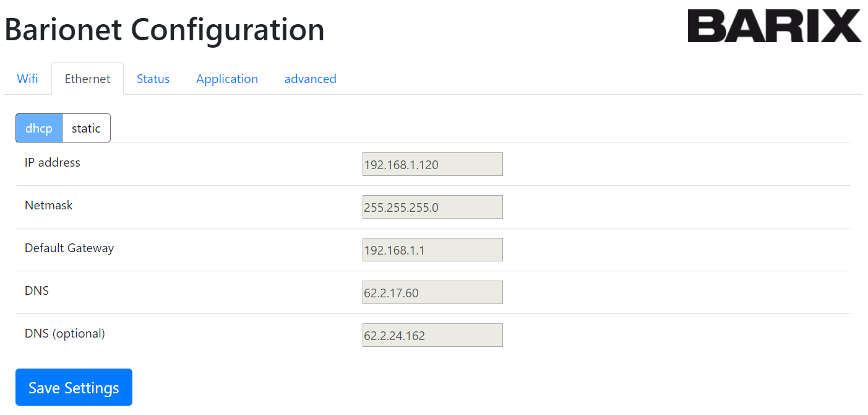The image size is (868, 415).
Task: Click the DNS (optional) label
Action: 65,334
